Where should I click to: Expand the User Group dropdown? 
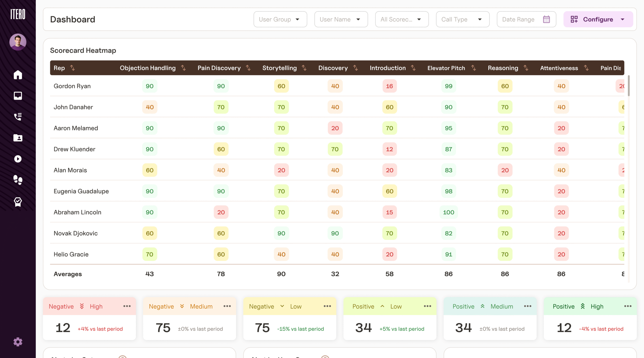(280, 19)
